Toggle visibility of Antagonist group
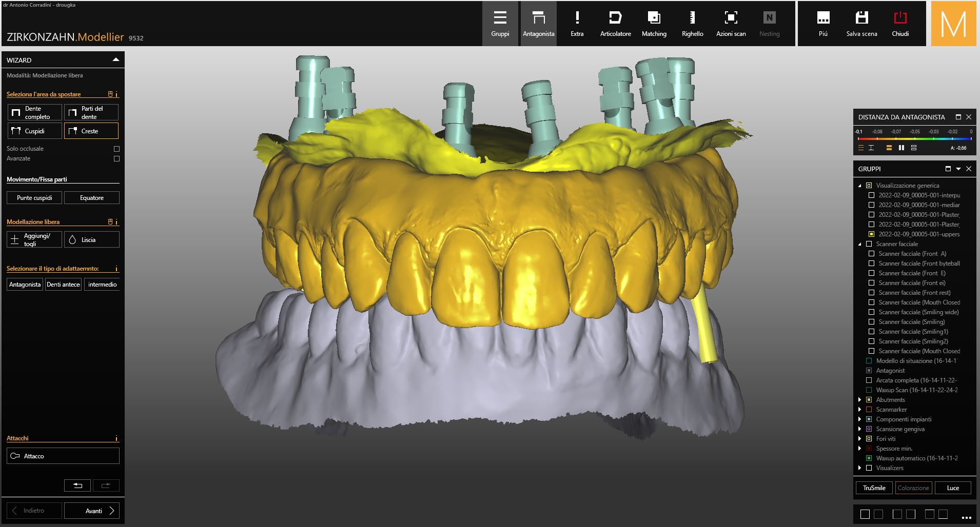The image size is (980, 527). click(869, 371)
